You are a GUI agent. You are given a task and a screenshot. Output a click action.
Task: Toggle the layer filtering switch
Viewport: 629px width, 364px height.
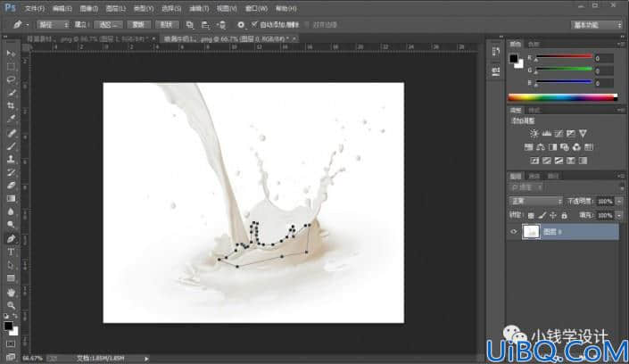coord(622,187)
